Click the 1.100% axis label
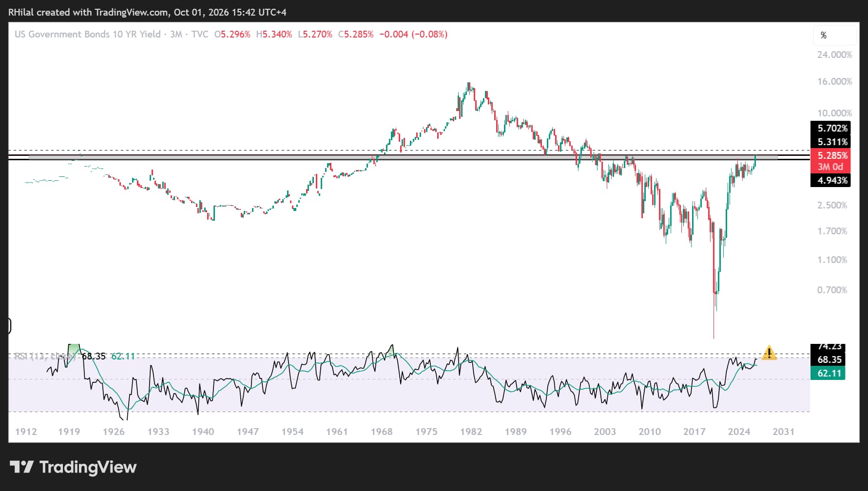Viewport: 868px width, 491px height. (x=832, y=260)
